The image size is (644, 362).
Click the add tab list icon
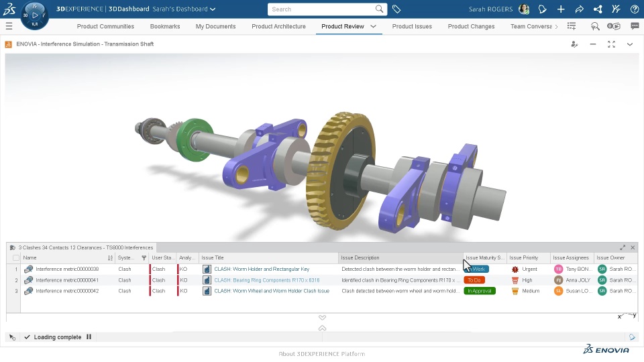(x=572, y=26)
